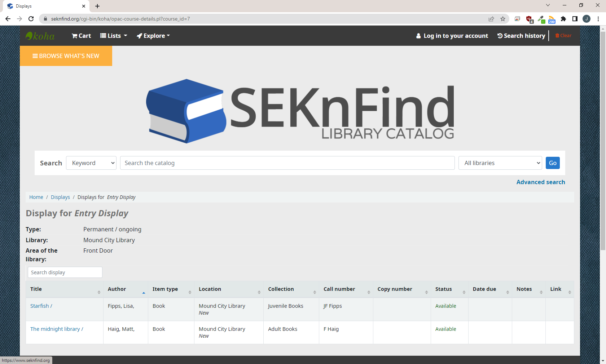606x364 pixels.
Task: Clear the search history
Action: coord(563,36)
